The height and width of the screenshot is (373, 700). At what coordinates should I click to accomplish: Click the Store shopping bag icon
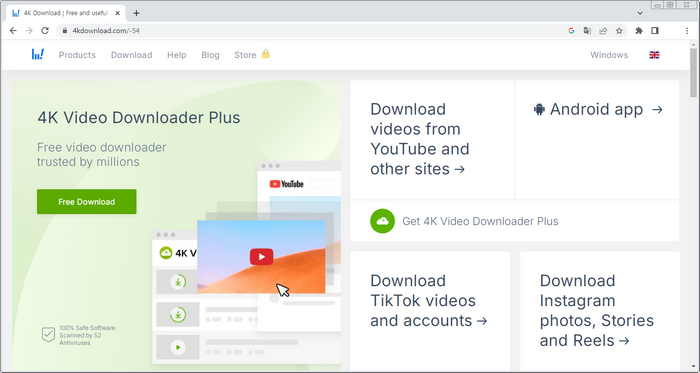[266, 54]
